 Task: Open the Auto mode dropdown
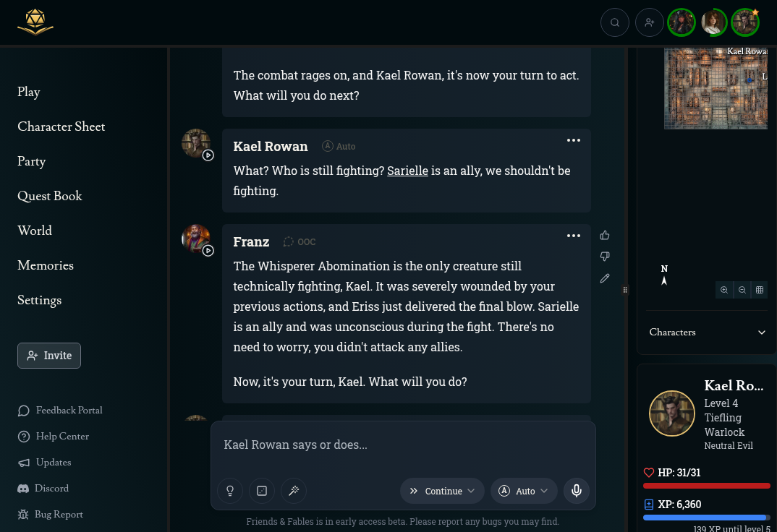tap(524, 491)
